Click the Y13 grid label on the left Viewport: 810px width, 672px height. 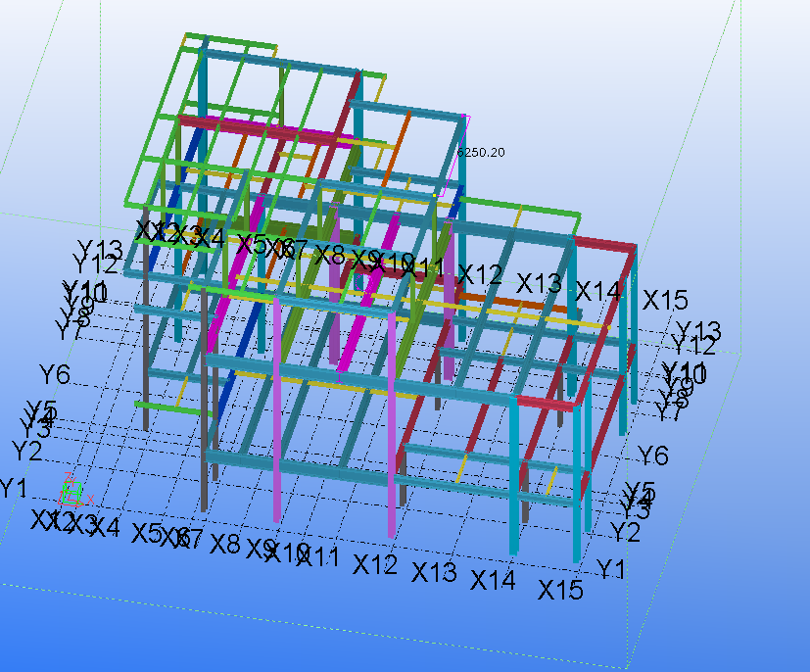tap(100, 250)
